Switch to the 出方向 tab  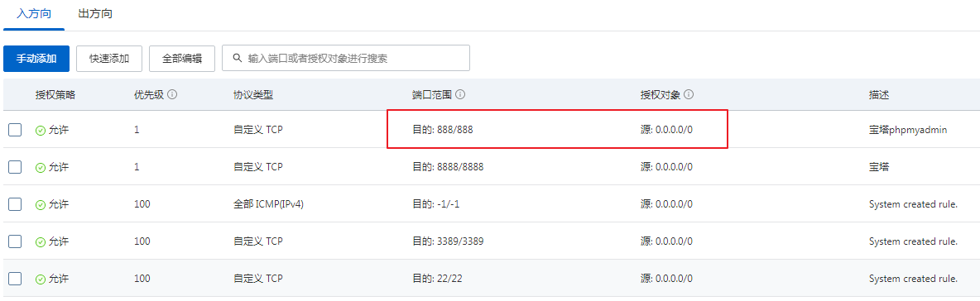(96, 14)
